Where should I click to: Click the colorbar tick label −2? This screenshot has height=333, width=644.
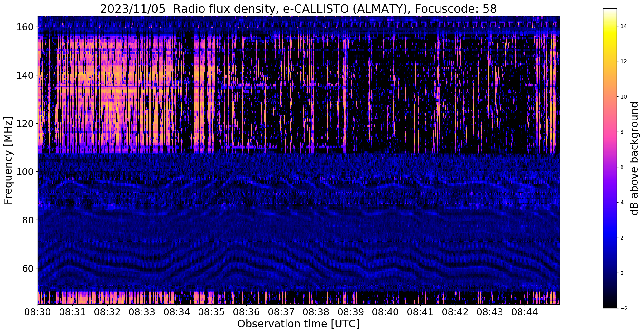[624, 308]
